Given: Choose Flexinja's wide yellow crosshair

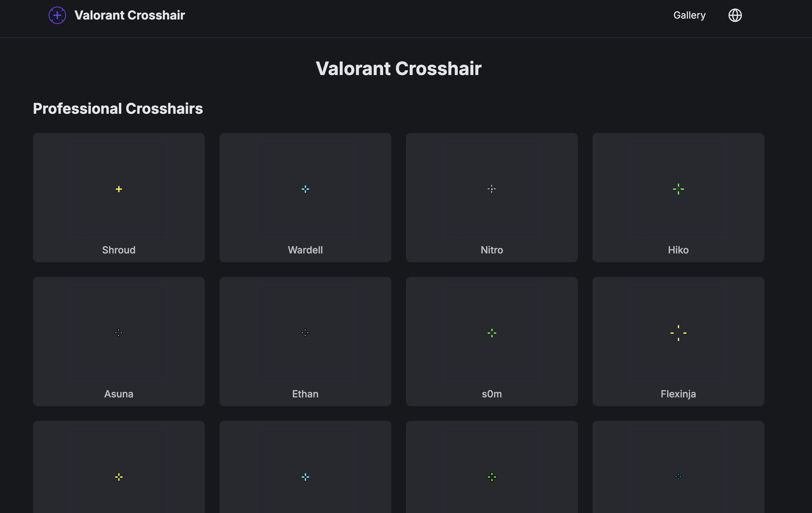Looking at the screenshot, I should (678, 333).
